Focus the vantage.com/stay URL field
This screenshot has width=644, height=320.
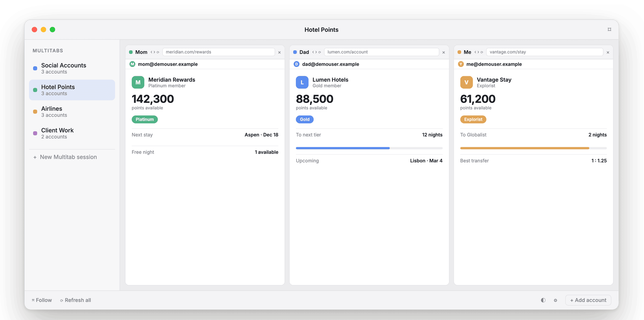[545, 52]
